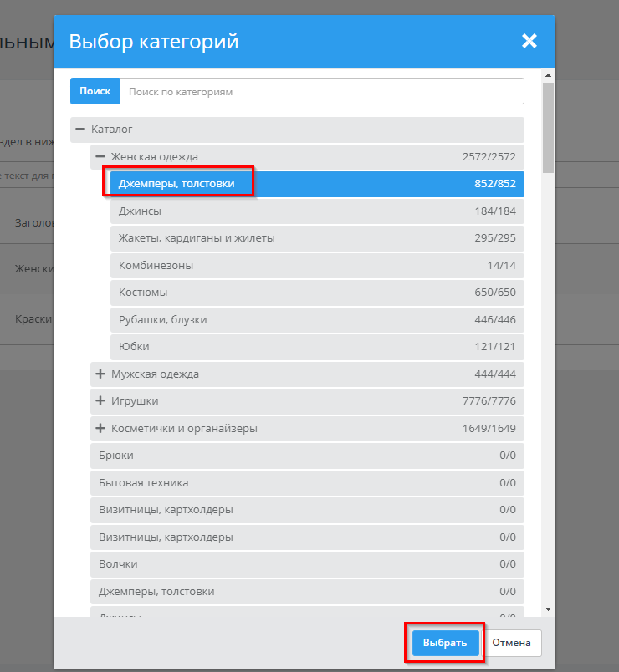Expand the Игрушки category
The width and height of the screenshot is (619, 672).
[x=100, y=400]
